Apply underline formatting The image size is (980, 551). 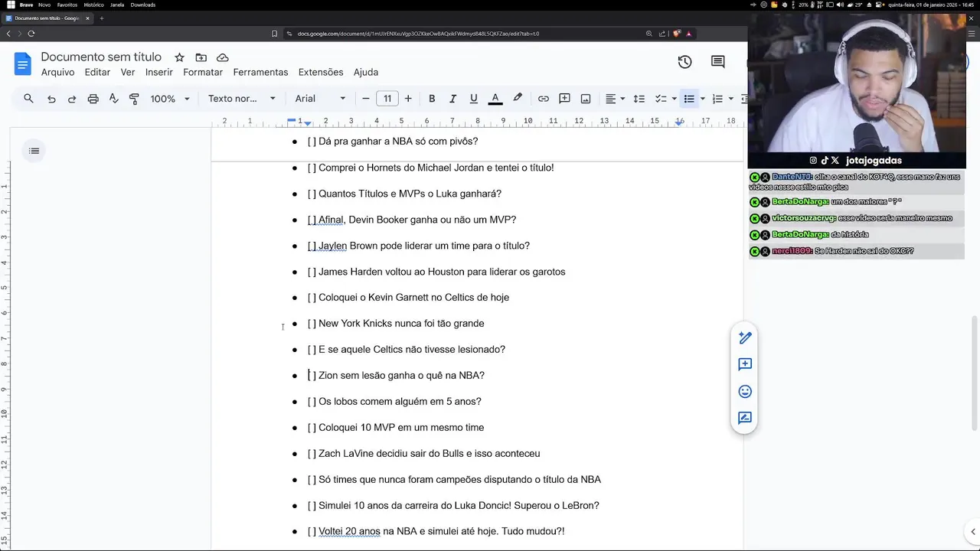tap(473, 99)
